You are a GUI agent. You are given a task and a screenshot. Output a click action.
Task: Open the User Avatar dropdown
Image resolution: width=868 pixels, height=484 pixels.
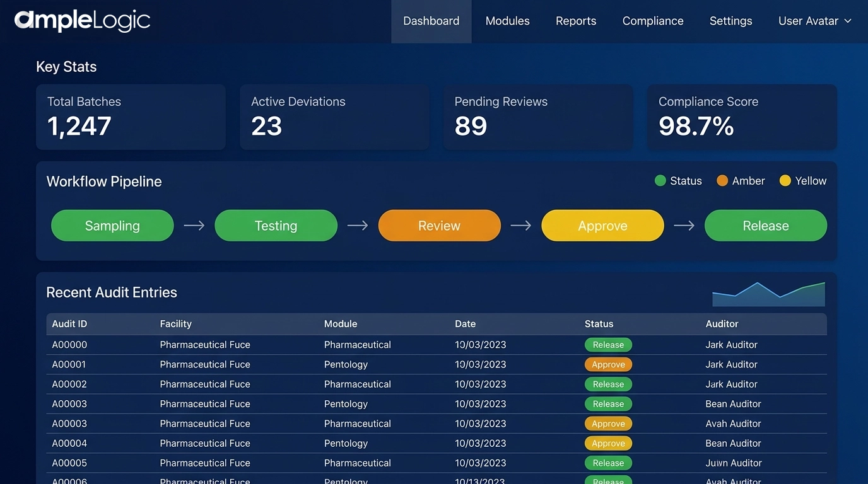click(808, 21)
